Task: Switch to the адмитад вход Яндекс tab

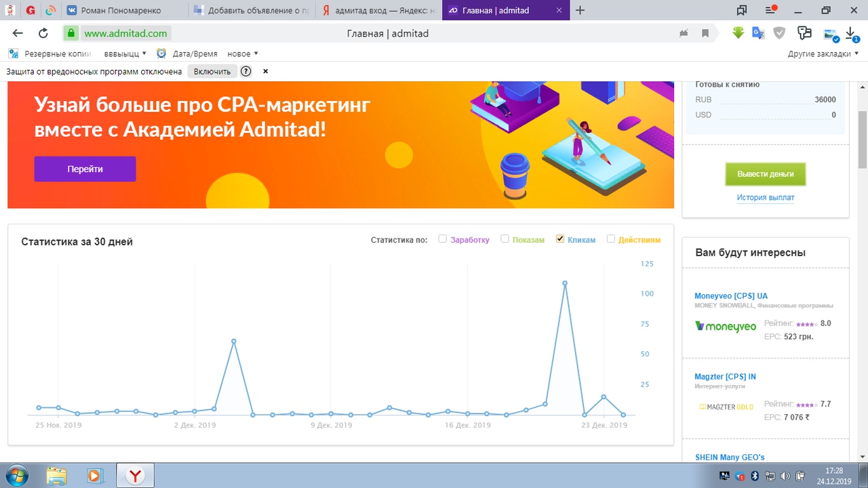Action: pyautogui.click(x=380, y=10)
